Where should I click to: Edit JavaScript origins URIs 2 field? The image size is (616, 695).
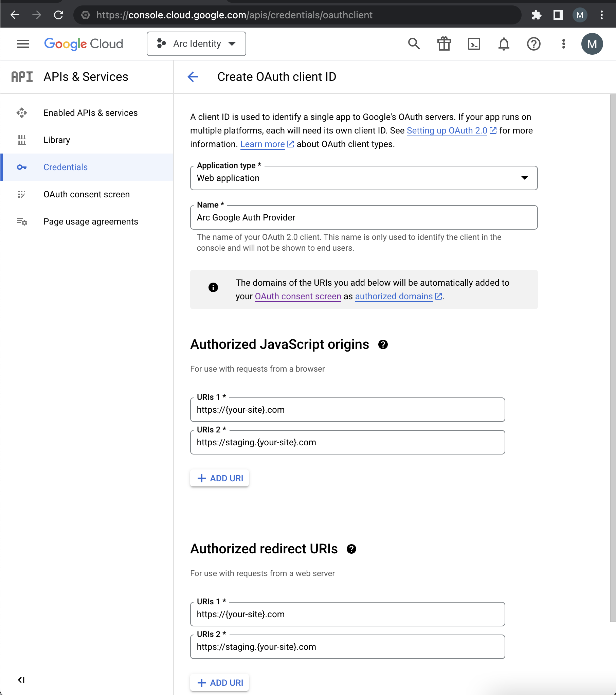(347, 442)
